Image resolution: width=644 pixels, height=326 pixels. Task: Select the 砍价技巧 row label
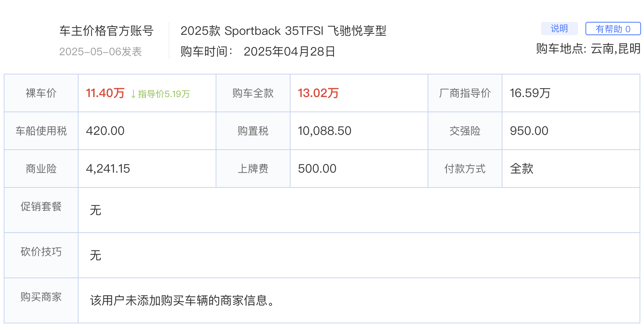pyautogui.click(x=41, y=252)
